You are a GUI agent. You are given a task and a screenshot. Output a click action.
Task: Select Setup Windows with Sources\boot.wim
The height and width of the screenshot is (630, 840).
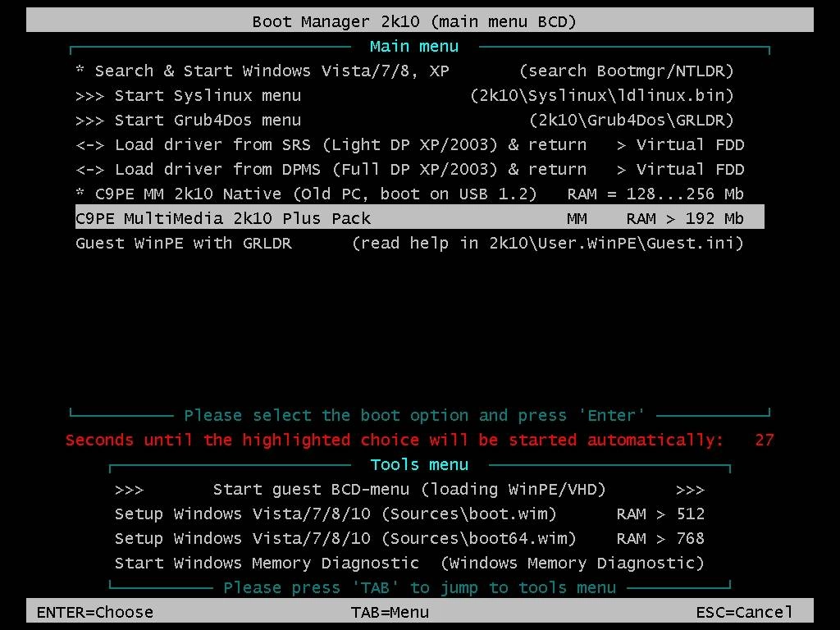409,514
